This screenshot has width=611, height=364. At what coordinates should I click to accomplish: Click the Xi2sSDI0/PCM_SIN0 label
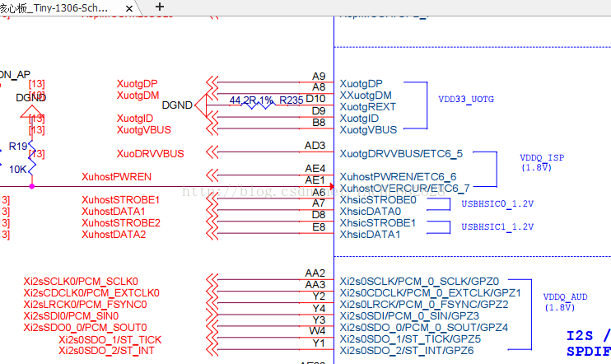point(71,316)
